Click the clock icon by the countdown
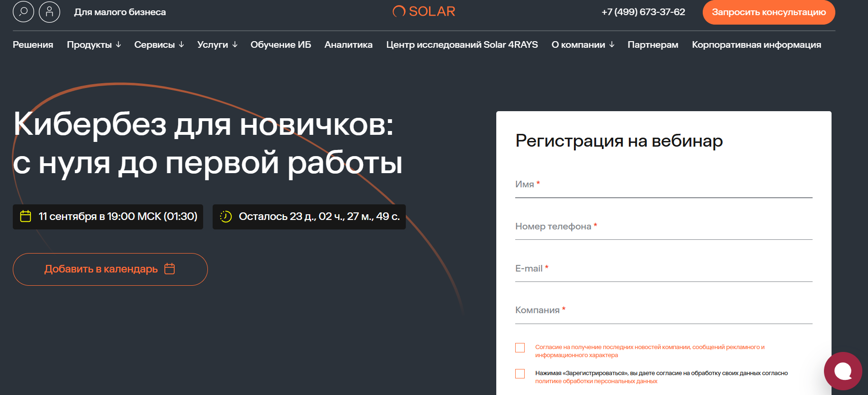868x395 pixels. coord(226,217)
